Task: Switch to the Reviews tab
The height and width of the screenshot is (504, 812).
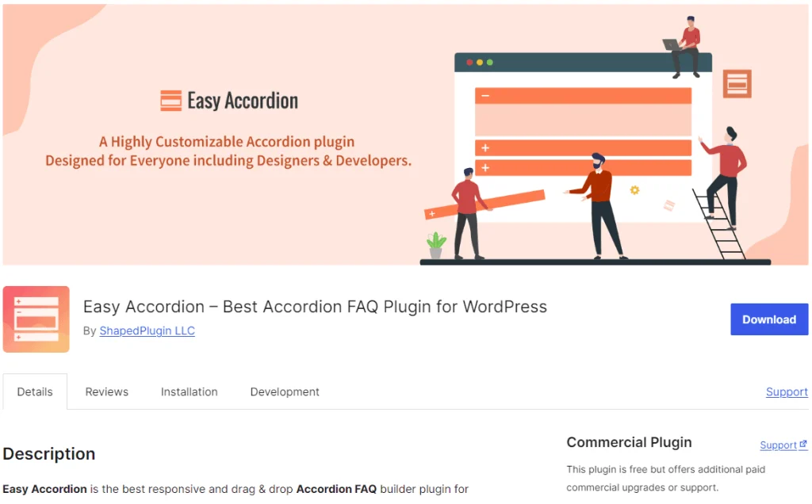Action: click(x=106, y=391)
